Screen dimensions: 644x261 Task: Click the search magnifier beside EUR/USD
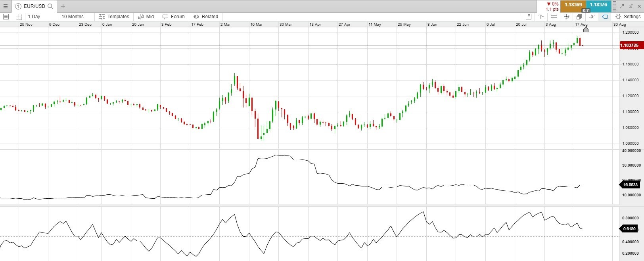[x=50, y=6]
